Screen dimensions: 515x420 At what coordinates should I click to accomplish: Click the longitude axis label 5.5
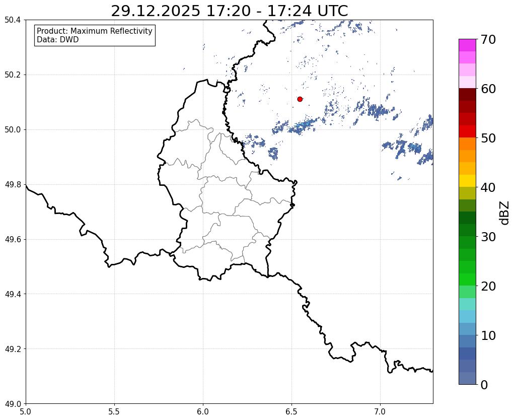pos(114,411)
